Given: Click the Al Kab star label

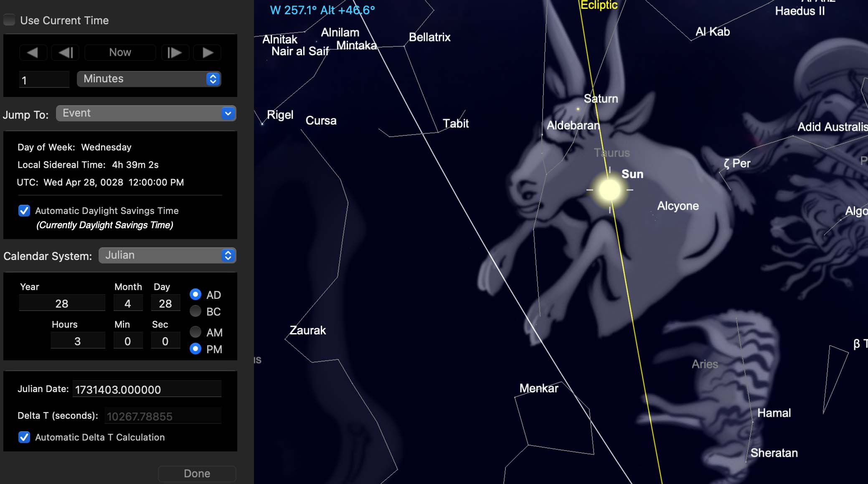Looking at the screenshot, I should click(713, 32).
